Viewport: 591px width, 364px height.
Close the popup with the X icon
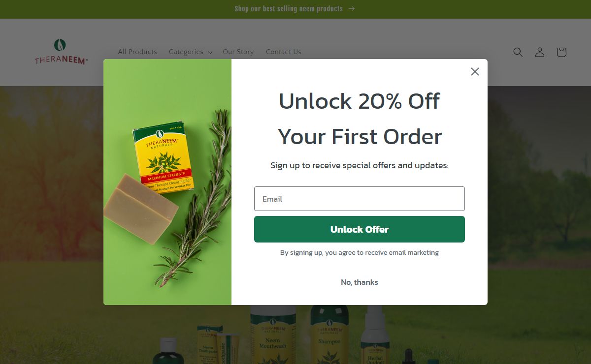coord(475,72)
